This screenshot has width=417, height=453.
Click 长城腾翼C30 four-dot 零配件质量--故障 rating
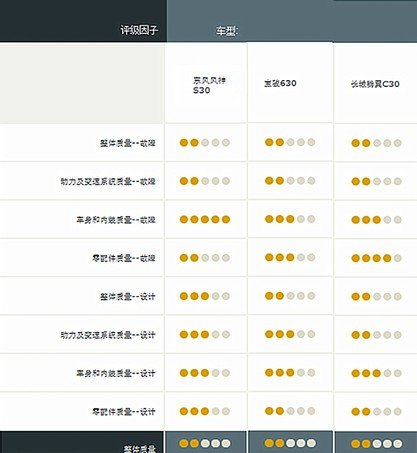(376, 258)
